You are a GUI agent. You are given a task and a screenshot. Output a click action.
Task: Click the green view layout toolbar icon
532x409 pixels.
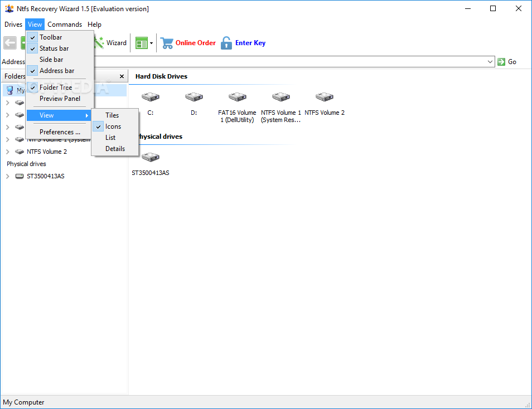(x=141, y=43)
